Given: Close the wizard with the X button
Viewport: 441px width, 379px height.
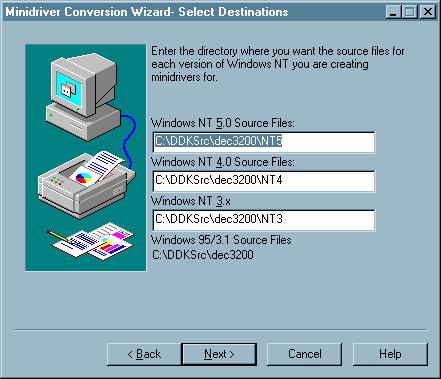Looking at the screenshot, I should (x=428, y=12).
